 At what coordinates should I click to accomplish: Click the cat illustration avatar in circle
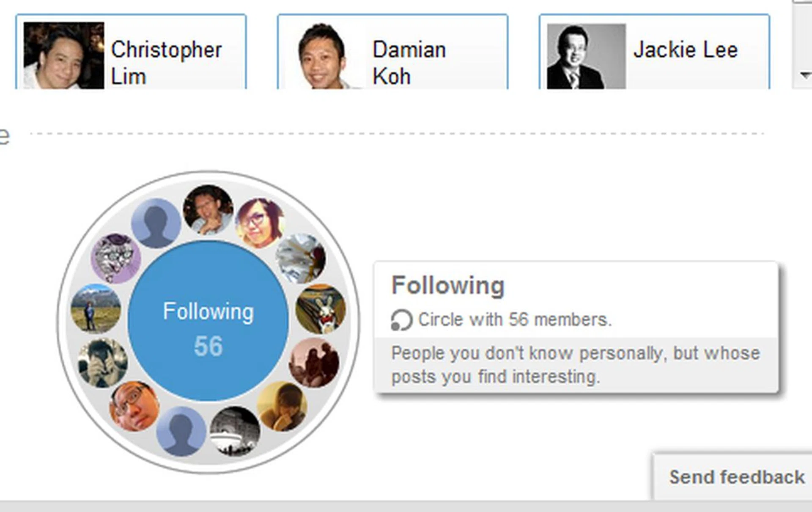coord(115,258)
